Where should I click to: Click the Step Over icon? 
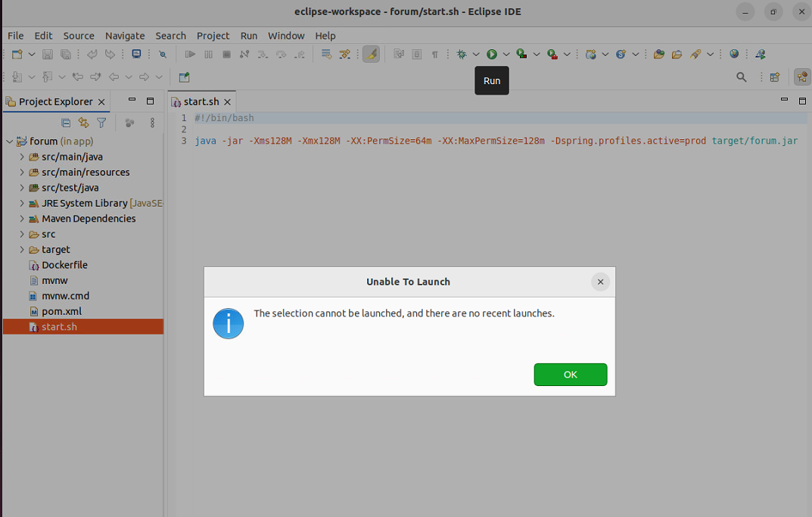[281, 54]
